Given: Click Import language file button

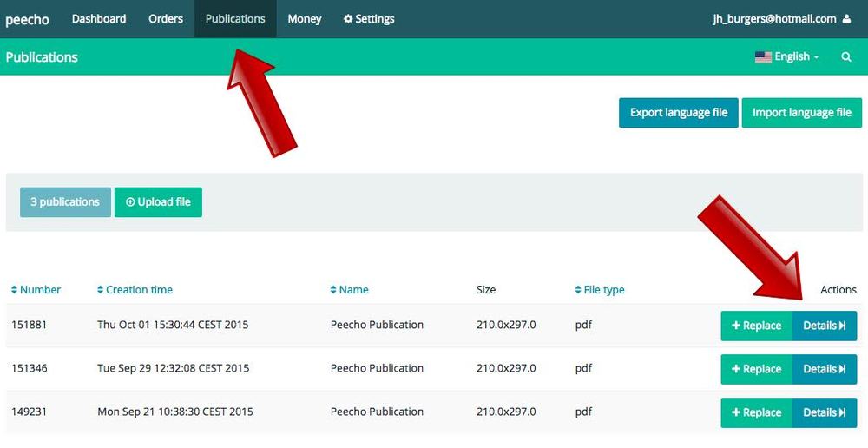Looking at the screenshot, I should tap(801, 112).
